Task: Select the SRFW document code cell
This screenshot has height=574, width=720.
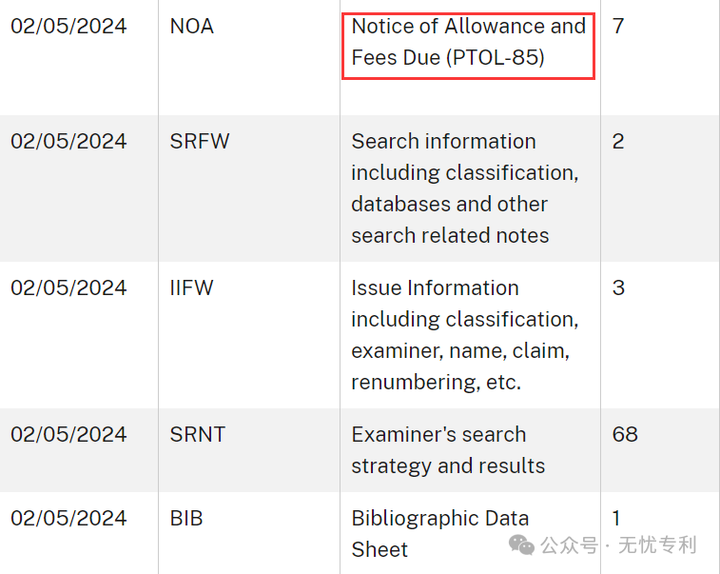Action: click(x=199, y=141)
